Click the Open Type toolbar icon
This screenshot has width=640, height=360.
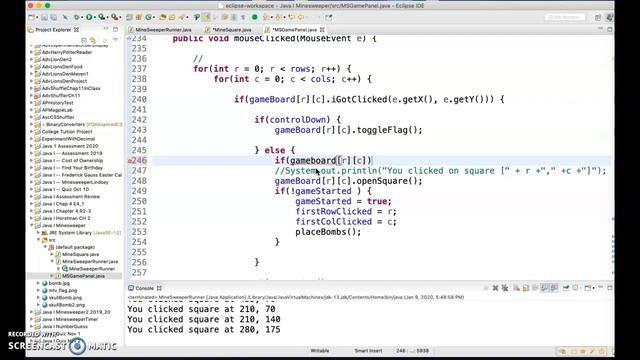click(x=162, y=17)
